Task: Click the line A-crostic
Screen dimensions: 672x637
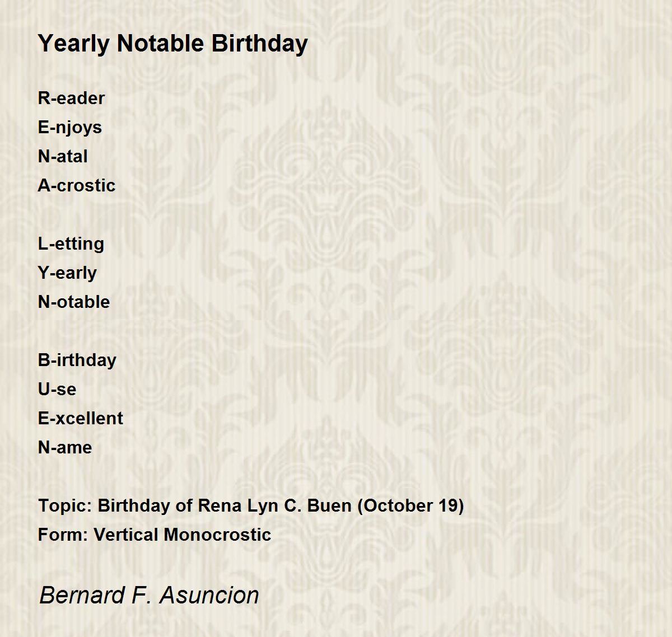Action: (77, 185)
